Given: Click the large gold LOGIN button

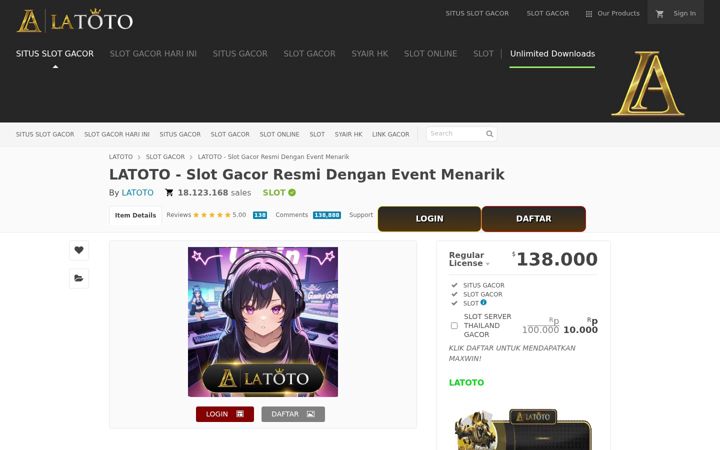Looking at the screenshot, I should point(429,219).
